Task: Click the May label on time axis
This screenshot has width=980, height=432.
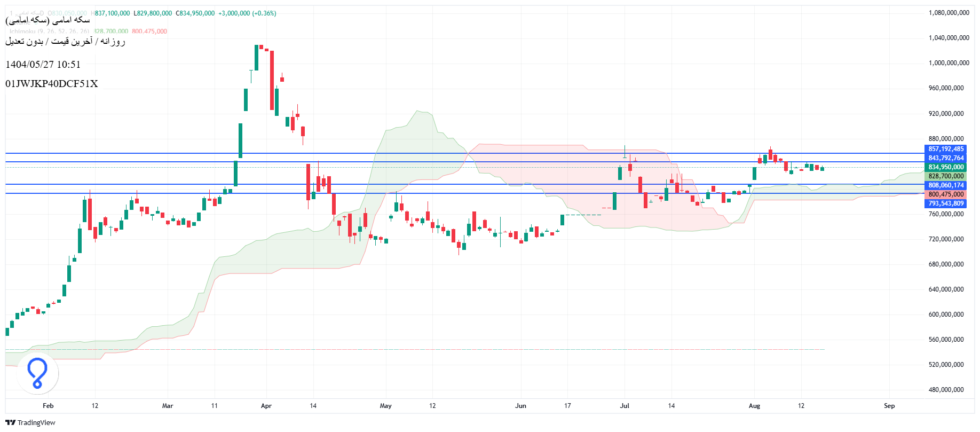Action: (x=386, y=406)
